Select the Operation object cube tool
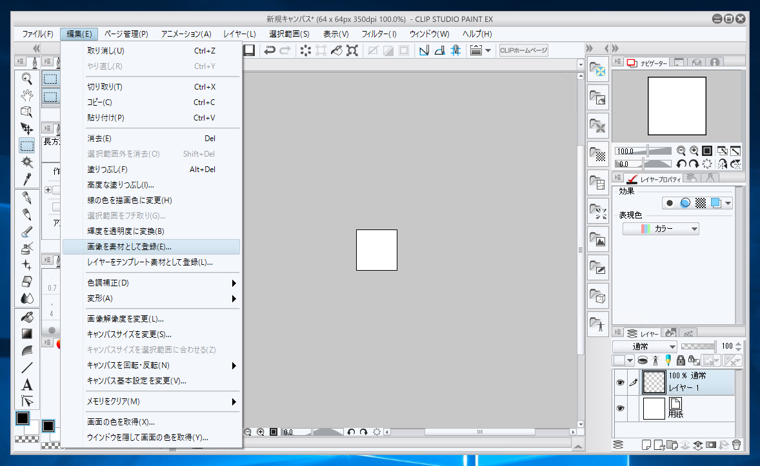Image resolution: width=760 pixels, height=466 pixels. click(27, 112)
